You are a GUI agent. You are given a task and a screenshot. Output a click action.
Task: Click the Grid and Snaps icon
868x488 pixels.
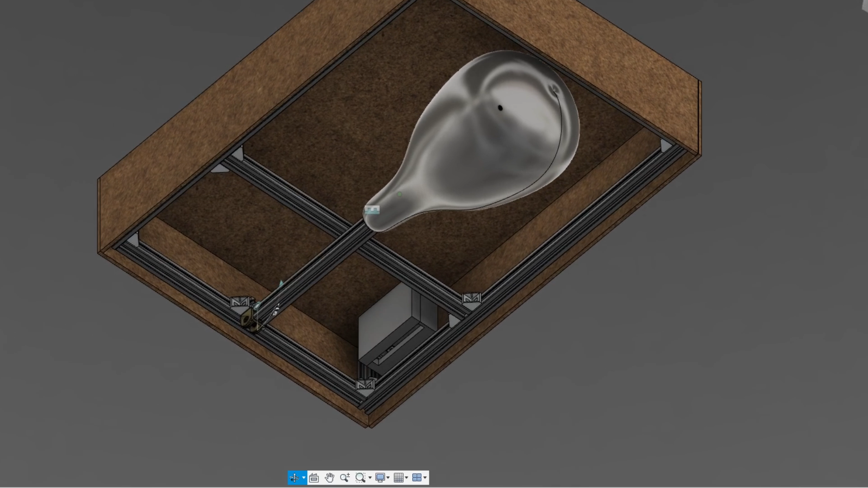coord(399,478)
